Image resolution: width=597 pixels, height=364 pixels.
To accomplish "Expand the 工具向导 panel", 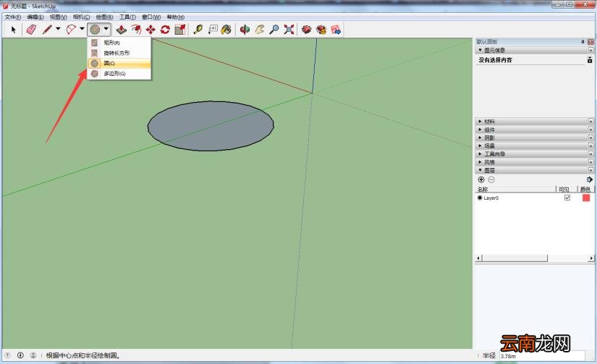I will coord(535,154).
